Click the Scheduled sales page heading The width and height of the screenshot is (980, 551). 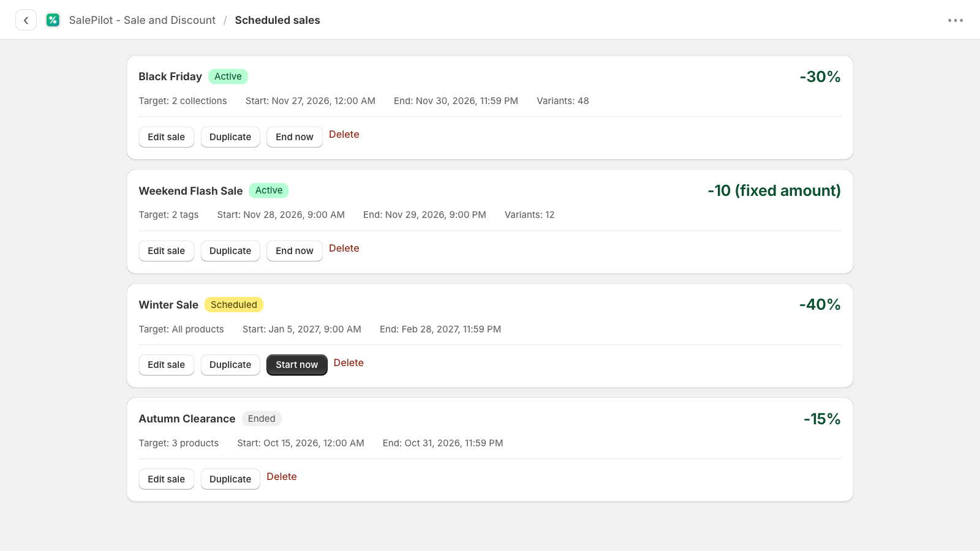coord(277,20)
